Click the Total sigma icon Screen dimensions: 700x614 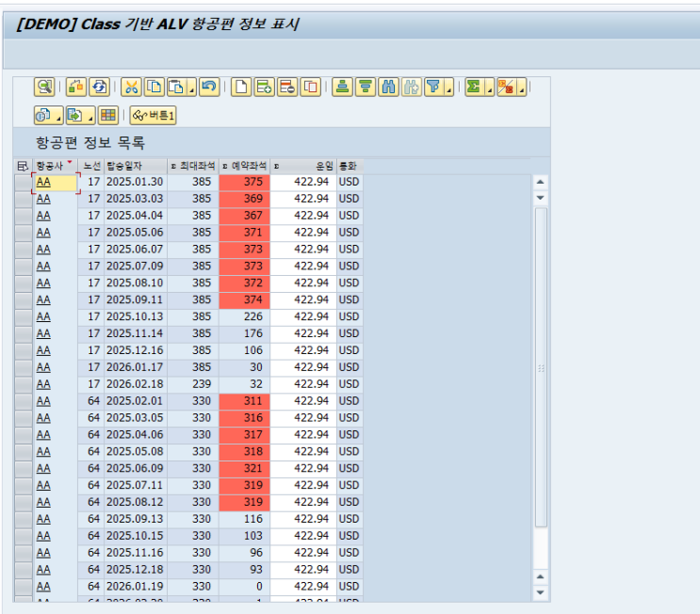475,87
